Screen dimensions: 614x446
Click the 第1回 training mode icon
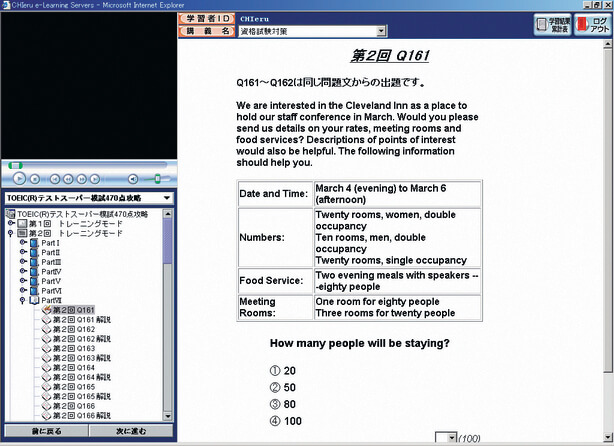pos(22,224)
